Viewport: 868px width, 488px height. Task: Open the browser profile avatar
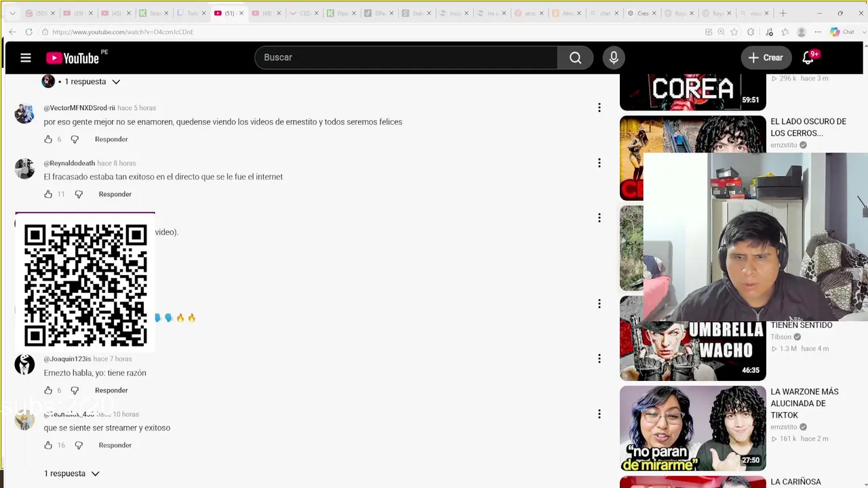(x=802, y=32)
